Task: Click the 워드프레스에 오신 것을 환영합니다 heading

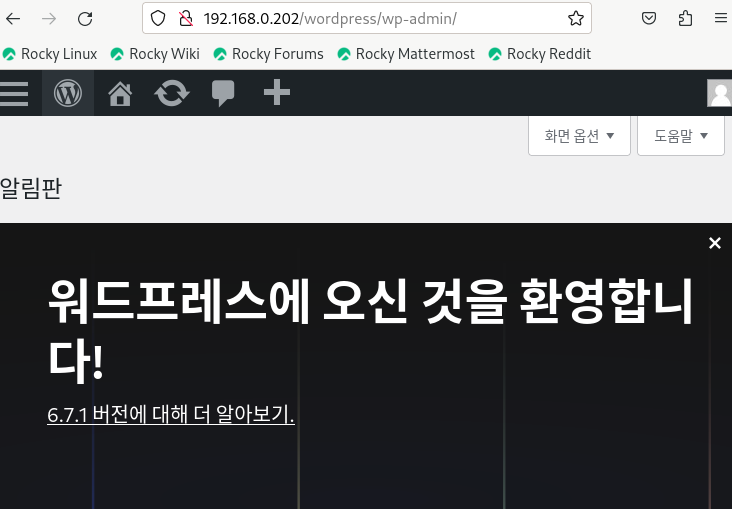Action: (x=370, y=331)
